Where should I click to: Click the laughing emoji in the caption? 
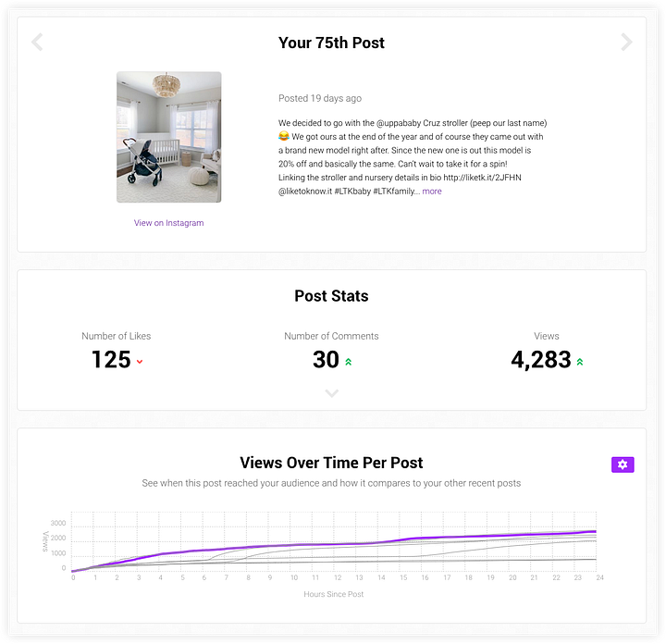pos(284,136)
